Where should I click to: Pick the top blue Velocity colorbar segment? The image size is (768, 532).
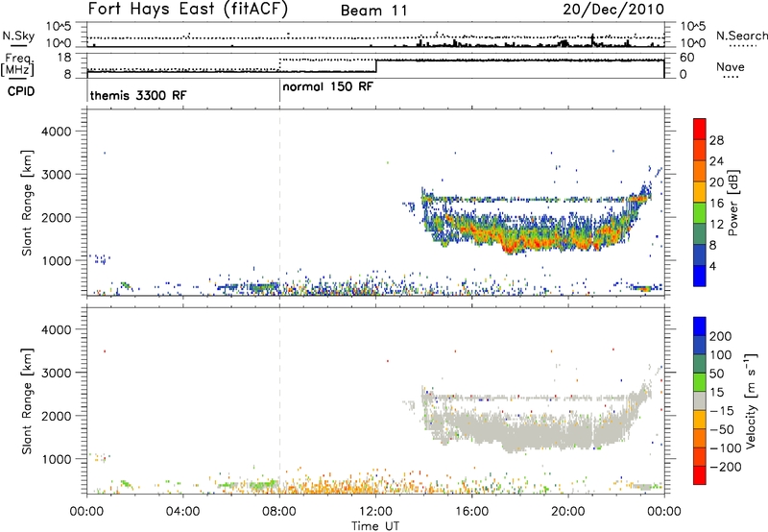click(700, 326)
